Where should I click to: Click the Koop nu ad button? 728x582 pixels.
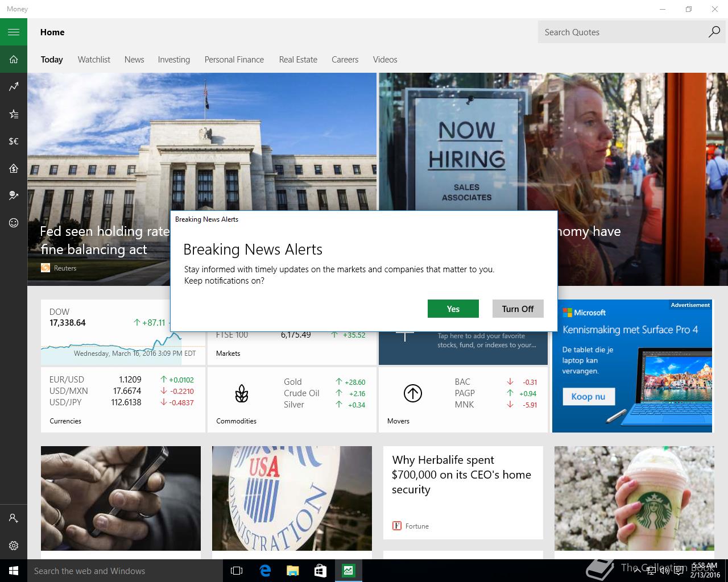pyautogui.click(x=589, y=396)
